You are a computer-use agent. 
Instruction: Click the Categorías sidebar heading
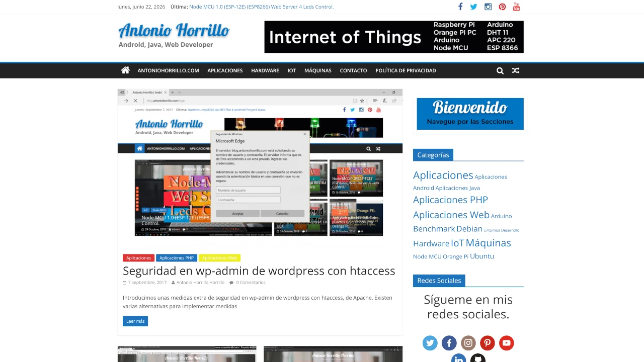(x=433, y=155)
